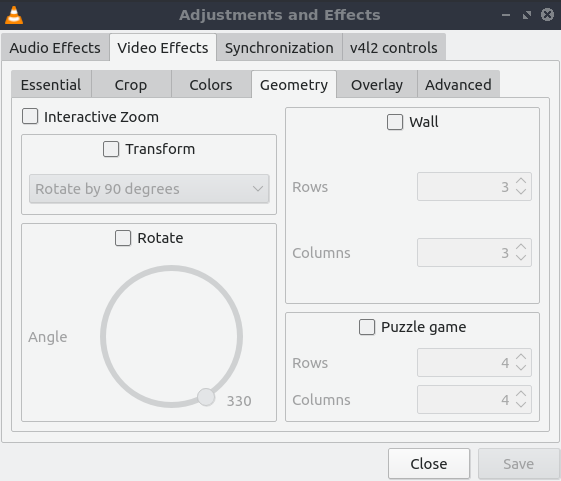Click the Close button
This screenshot has width=561, height=481.
[429, 464]
